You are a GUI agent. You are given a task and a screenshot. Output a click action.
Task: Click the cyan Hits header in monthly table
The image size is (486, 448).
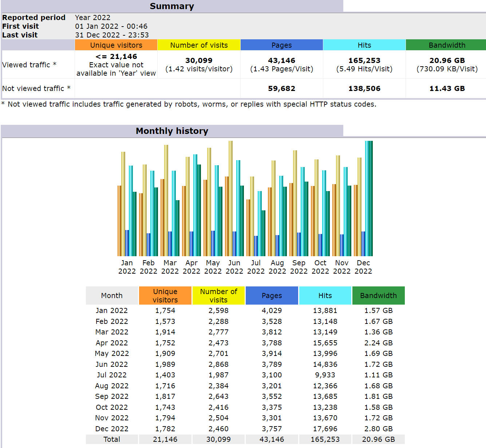point(325,296)
